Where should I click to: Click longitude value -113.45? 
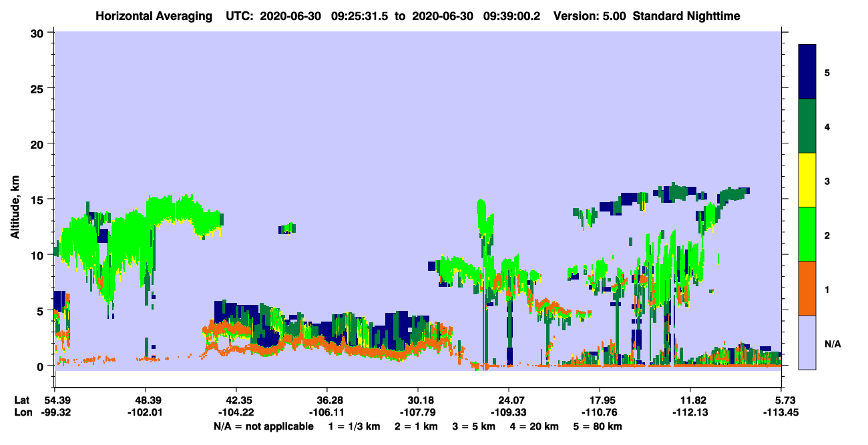[781, 412]
